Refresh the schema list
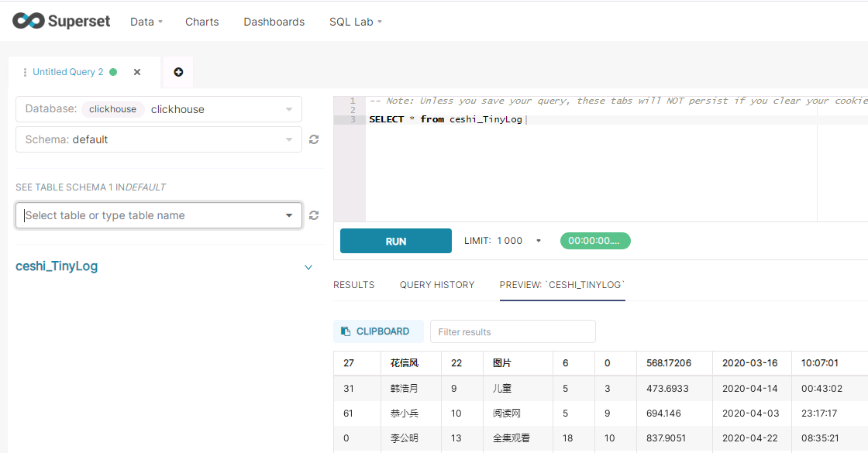The width and height of the screenshot is (868, 453). (x=314, y=139)
